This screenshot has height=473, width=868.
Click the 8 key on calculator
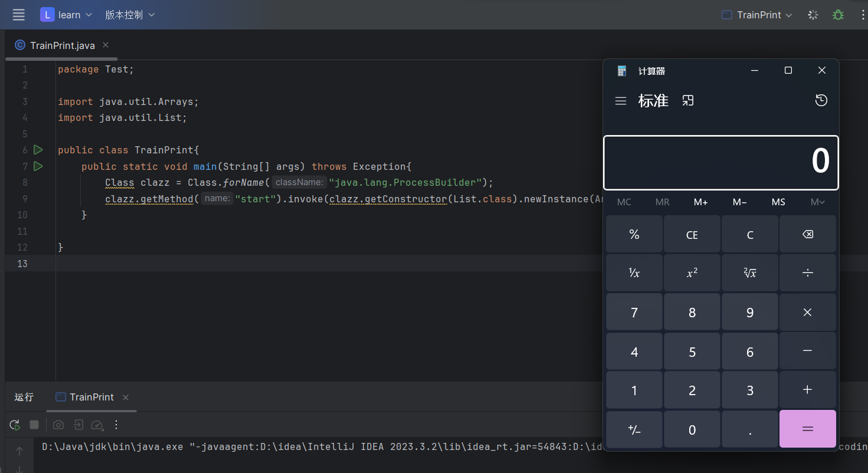coord(692,312)
